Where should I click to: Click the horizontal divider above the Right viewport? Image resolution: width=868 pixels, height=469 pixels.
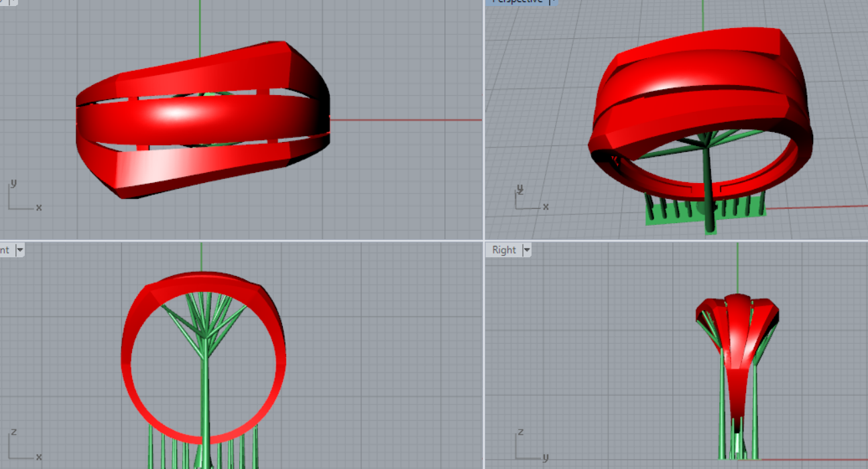click(670, 241)
